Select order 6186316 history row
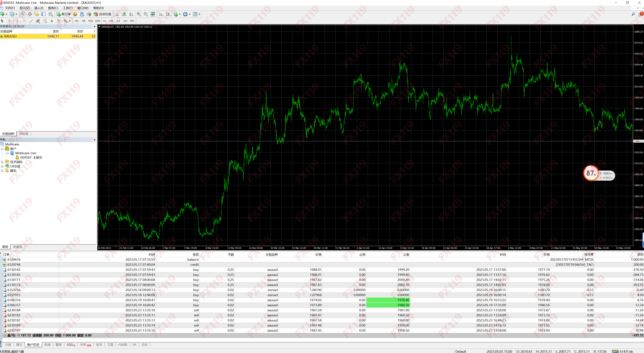The image size is (644, 353). pyautogui.click(x=323, y=300)
